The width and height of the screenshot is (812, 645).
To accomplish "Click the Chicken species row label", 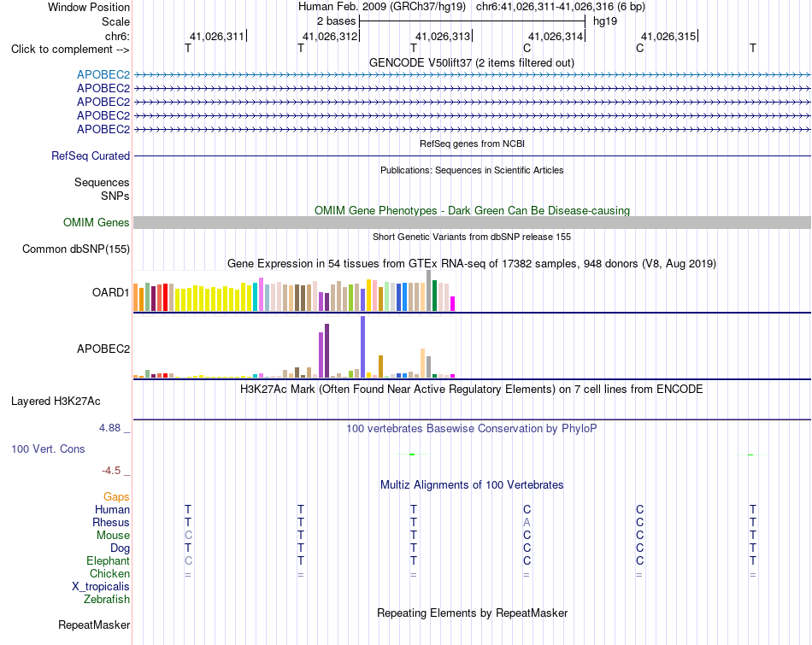I will [x=109, y=573].
